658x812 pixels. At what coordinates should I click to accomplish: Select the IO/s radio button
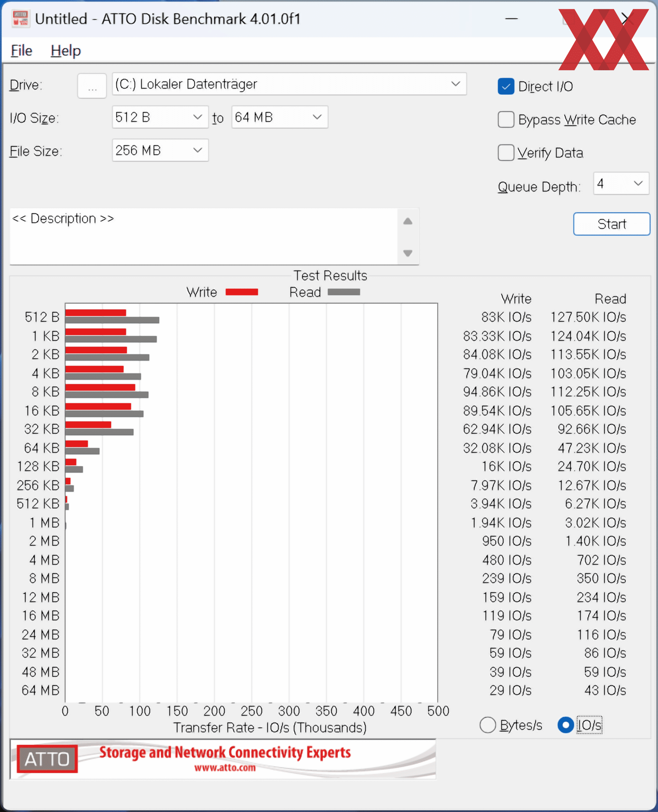565,725
